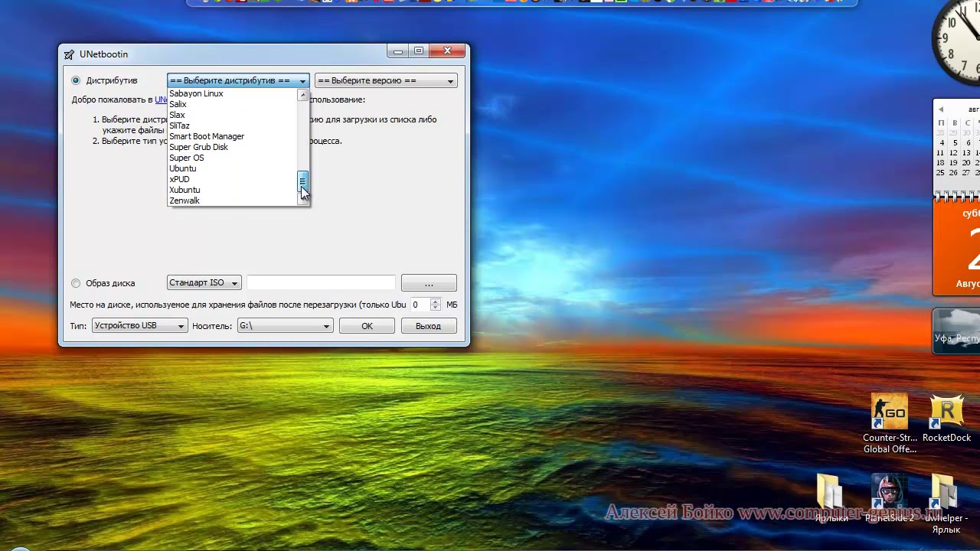Choose Sabayon Linux from the list
The height and width of the screenshot is (551, 980).
(233, 93)
